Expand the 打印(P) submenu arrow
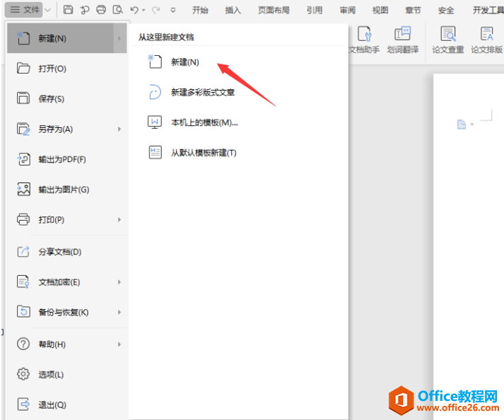This screenshot has height=420, width=504. coord(119,220)
